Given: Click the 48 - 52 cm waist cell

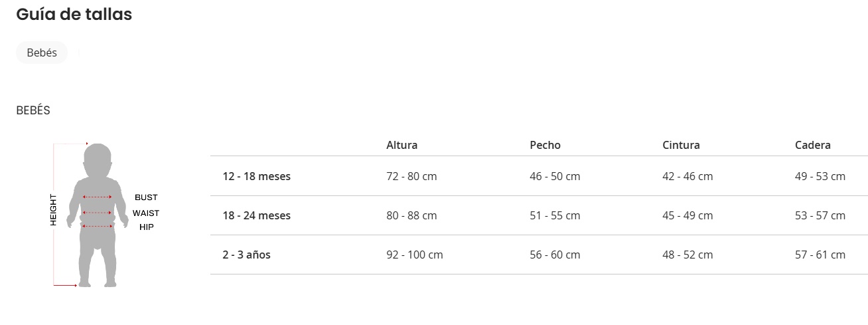Looking at the screenshot, I should click(x=687, y=255).
